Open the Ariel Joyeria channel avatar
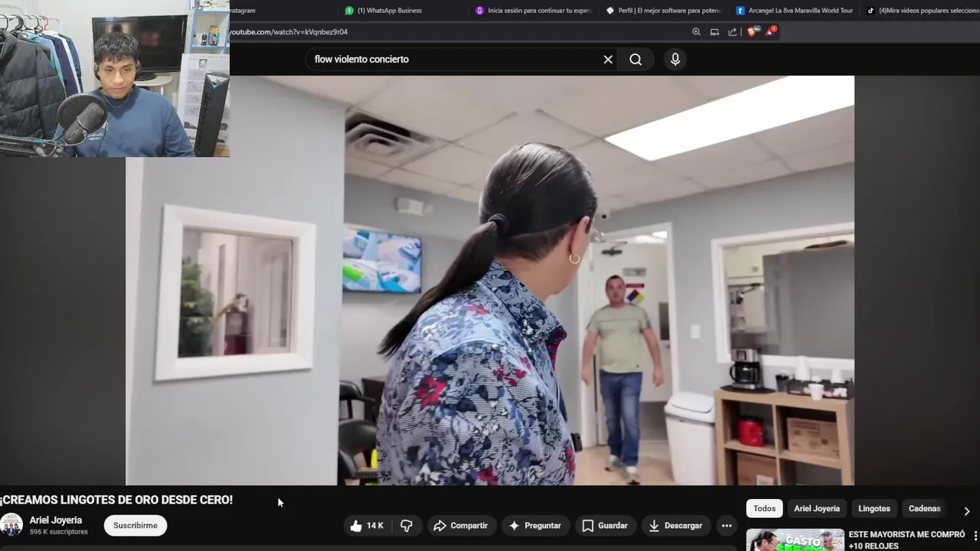Viewport: 980px width, 551px height. [x=11, y=525]
